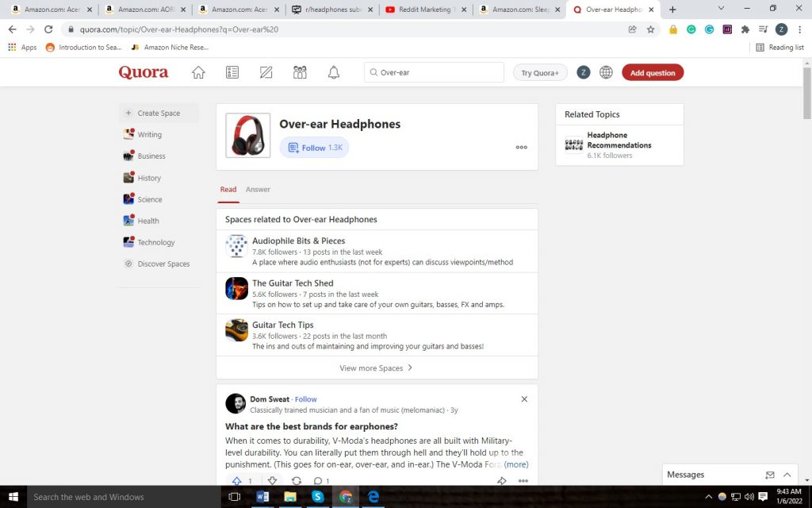Click Try Quora+ button

pos(540,72)
